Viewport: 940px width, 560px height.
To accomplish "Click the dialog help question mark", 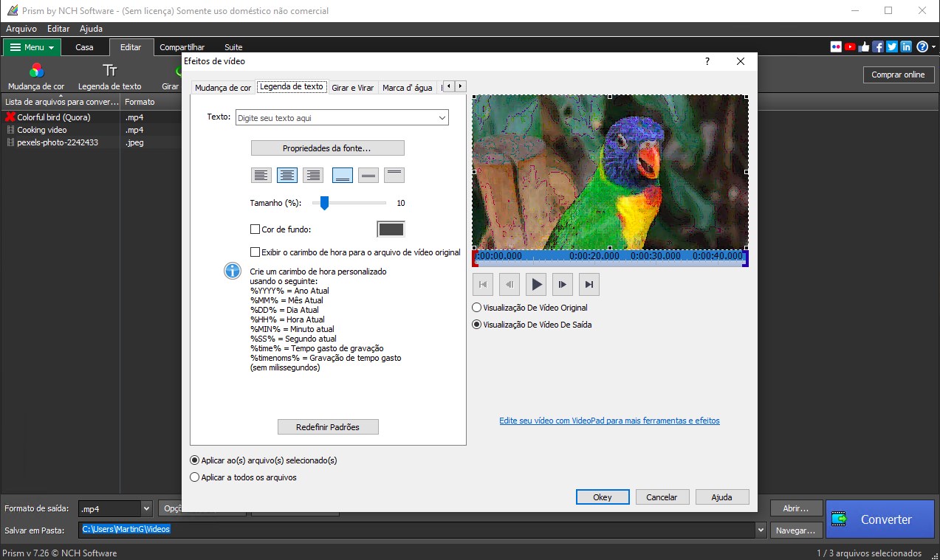I will point(707,62).
